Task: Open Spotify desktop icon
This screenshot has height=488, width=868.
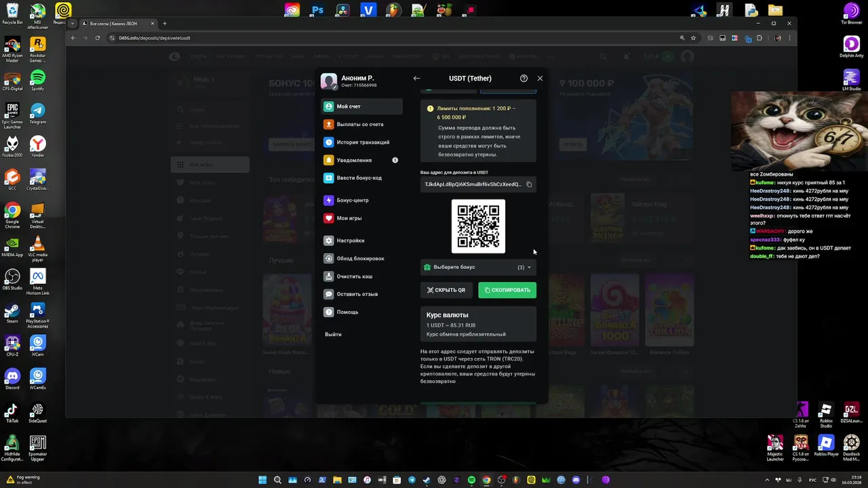Action: 38,81
